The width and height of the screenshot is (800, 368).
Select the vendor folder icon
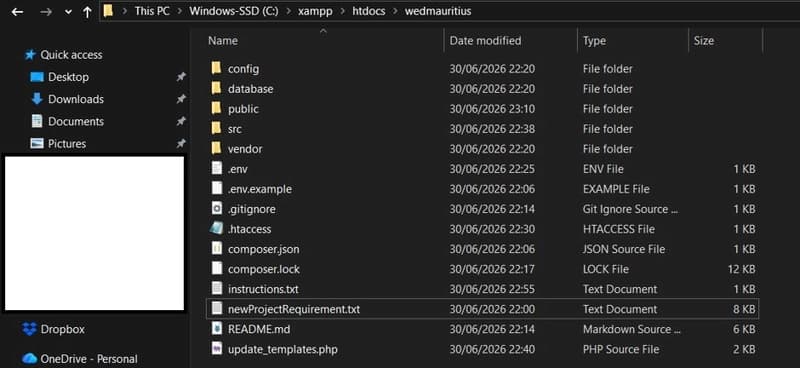pos(217,148)
